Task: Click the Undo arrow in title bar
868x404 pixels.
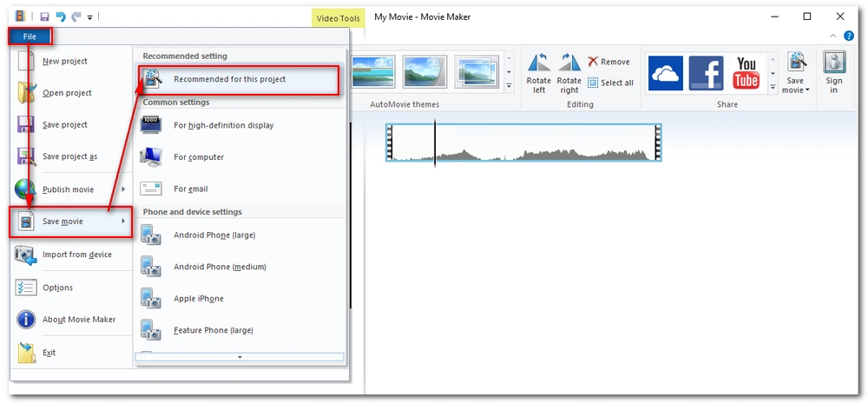Action: (x=60, y=17)
